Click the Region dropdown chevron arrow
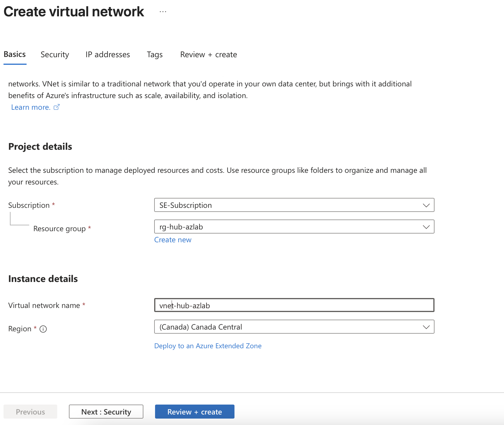Screen dimensions: 504x425 click(x=426, y=327)
